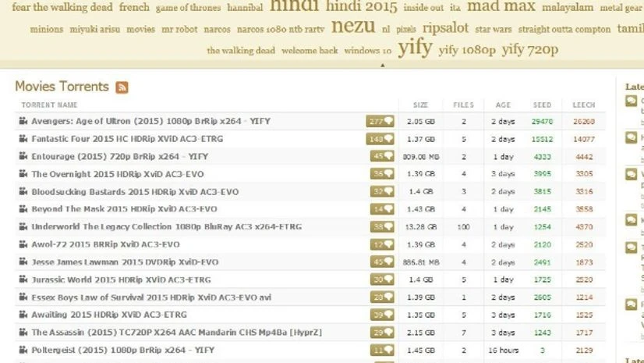
Task: Open comments badge for The Overnight 2015
Action: pyautogui.click(x=382, y=174)
